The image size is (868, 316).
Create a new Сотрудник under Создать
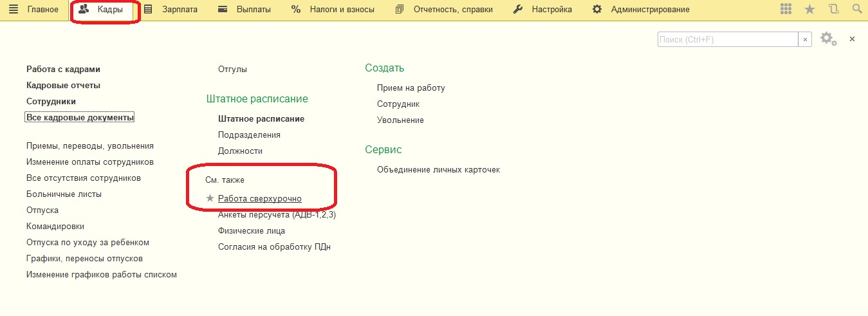coord(398,104)
